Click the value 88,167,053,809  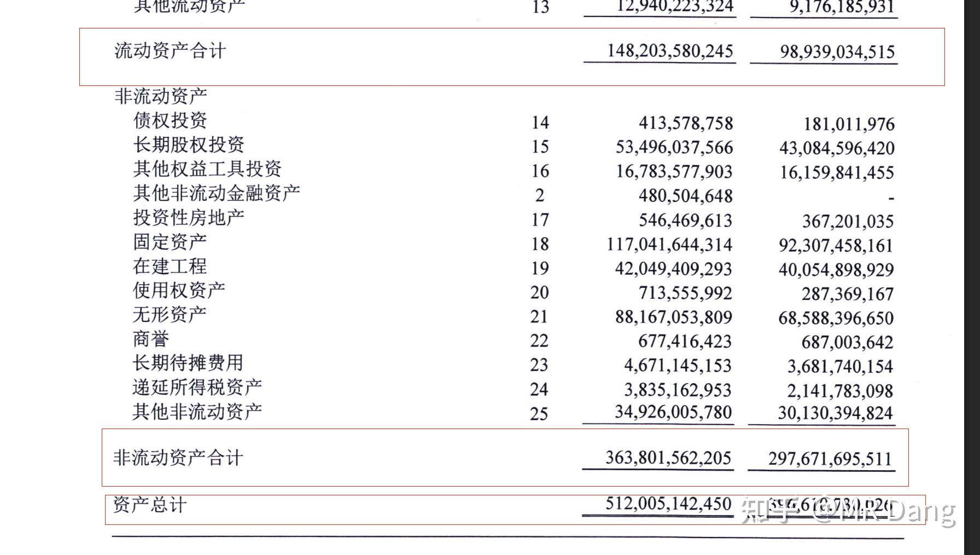point(673,317)
